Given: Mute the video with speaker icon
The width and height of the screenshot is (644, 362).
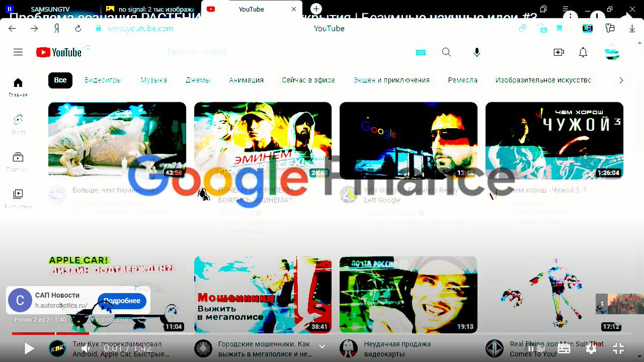Looking at the screenshot, I should [85, 349].
